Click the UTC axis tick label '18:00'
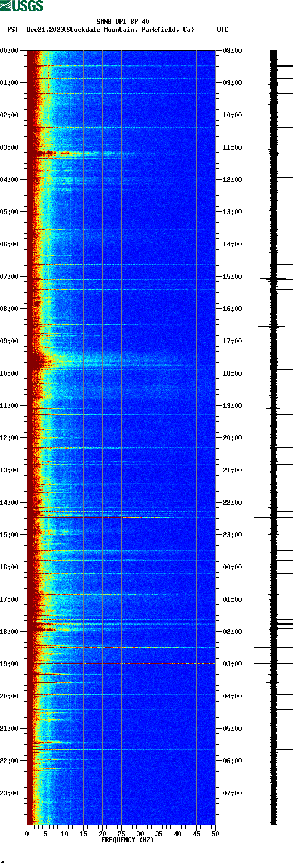This screenshot has width=297, height=868. [232, 373]
